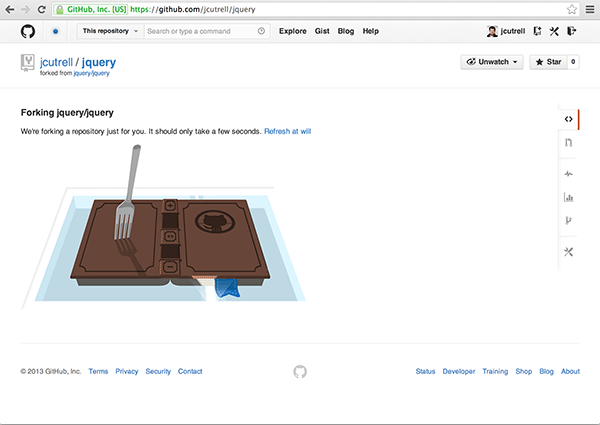Open the Code tab icon in sidebar
This screenshot has width=600, height=425.
pos(569,119)
